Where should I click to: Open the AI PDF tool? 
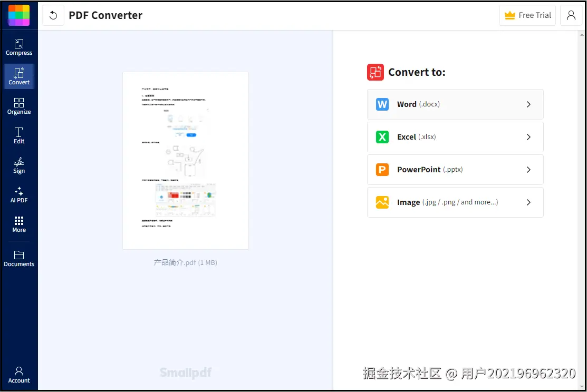pyautogui.click(x=18, y=195)
